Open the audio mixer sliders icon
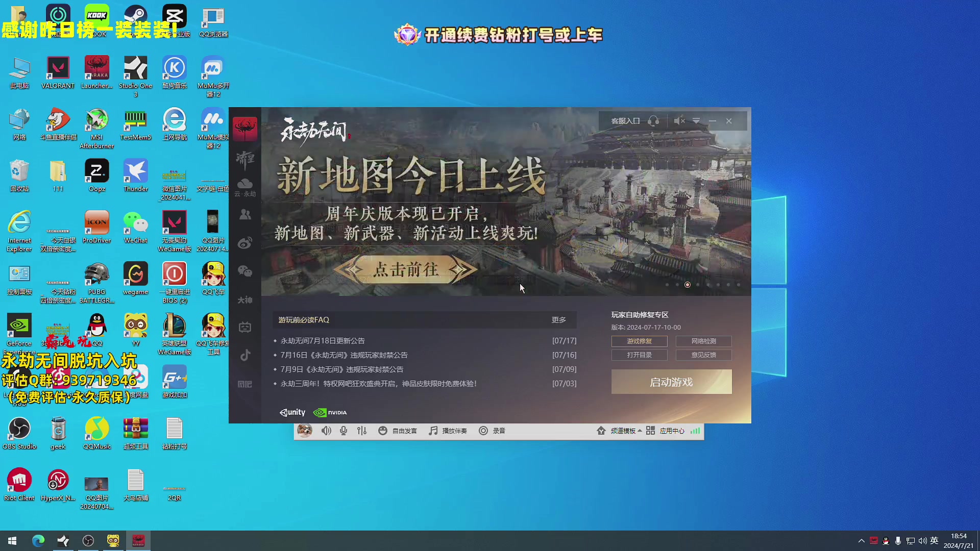 click(x=362, y=431)
